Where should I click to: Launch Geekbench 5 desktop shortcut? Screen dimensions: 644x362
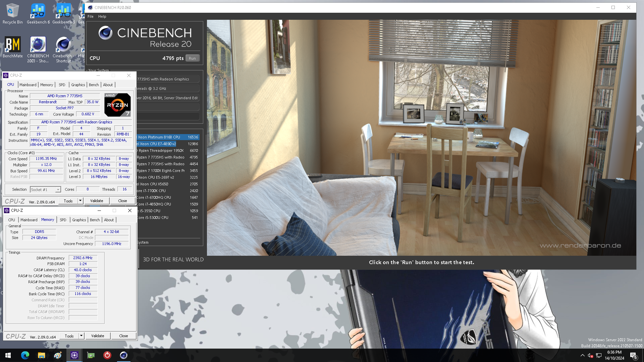[64, 14]
